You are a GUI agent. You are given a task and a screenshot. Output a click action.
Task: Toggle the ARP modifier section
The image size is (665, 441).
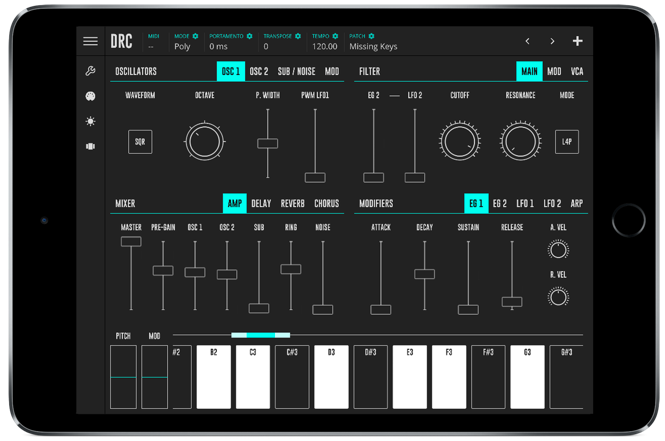pyautogui.click(x=577, y=204)
